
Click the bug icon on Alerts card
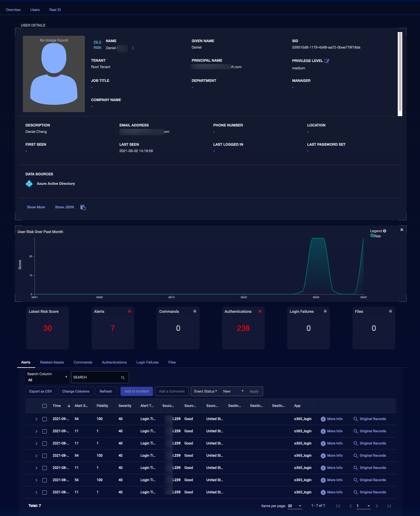tap(129, 311)
